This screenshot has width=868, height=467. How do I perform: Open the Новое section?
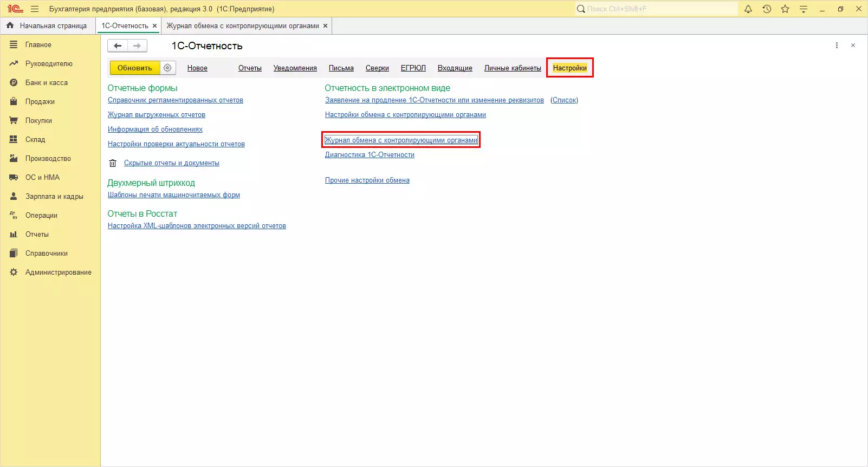[x=197, y=68]
